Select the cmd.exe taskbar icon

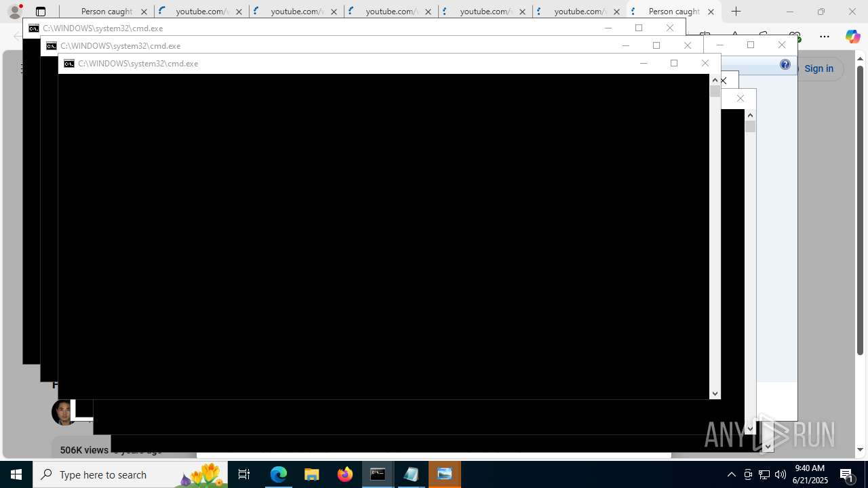pyautogui.click(x=378, y=474)
